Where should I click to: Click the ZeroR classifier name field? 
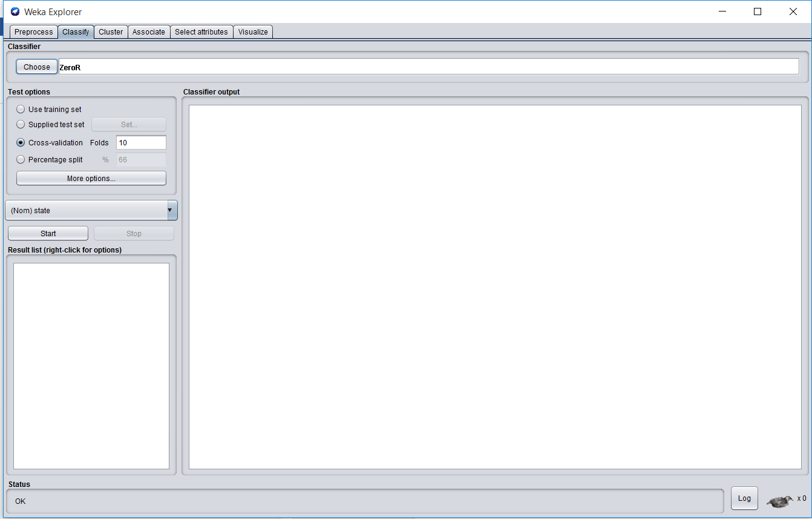click(x=428, y=67)
